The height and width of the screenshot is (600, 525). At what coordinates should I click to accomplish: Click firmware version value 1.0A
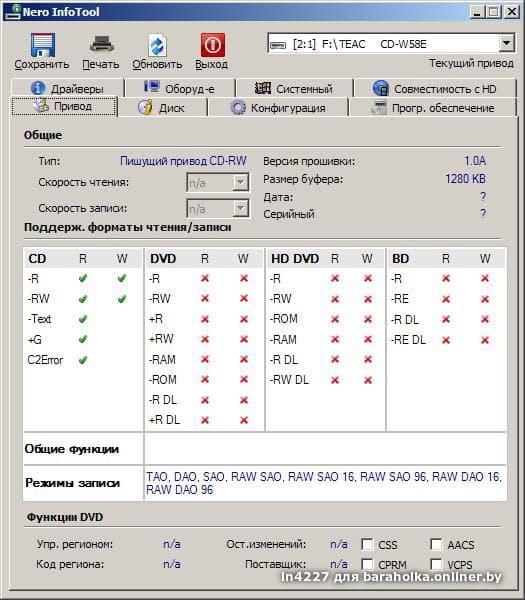(x=475, y=160)
